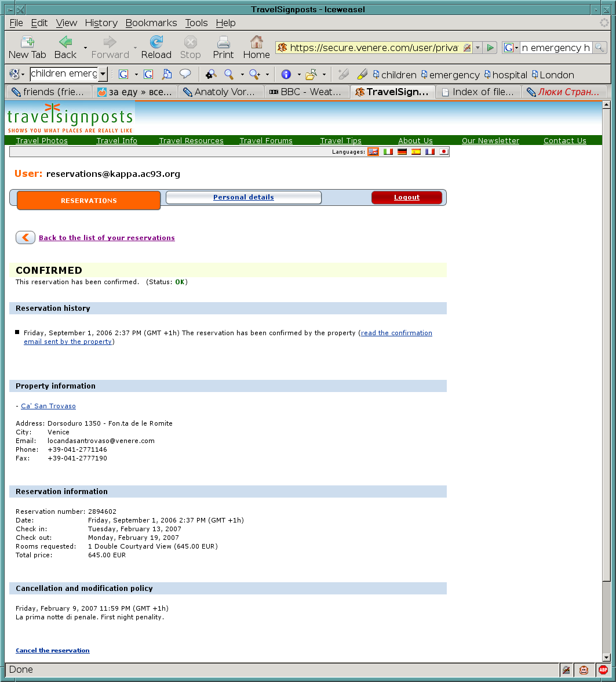Viewport: 616px width, 682px height.
Task: Click the blue info PageRank icon
Action: [286, 74]
